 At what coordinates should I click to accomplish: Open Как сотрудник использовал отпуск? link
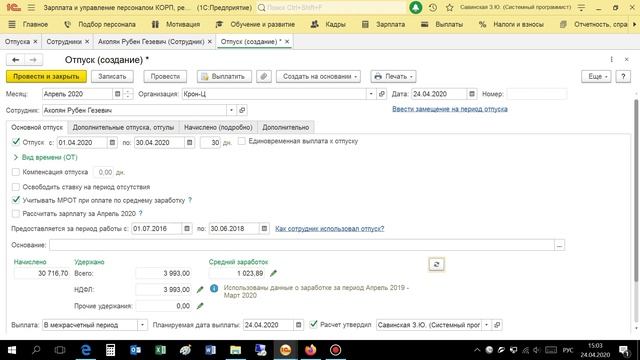[x=329, y=229]
